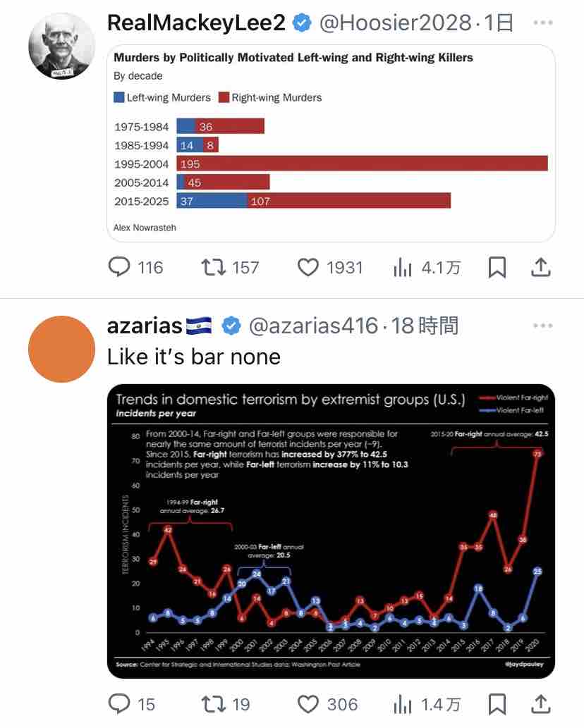Visit the @azarias416 handle link

[314, 326]
